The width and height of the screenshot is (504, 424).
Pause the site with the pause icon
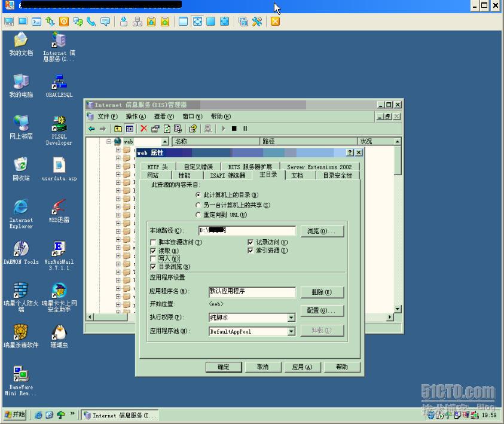[245, 129]
